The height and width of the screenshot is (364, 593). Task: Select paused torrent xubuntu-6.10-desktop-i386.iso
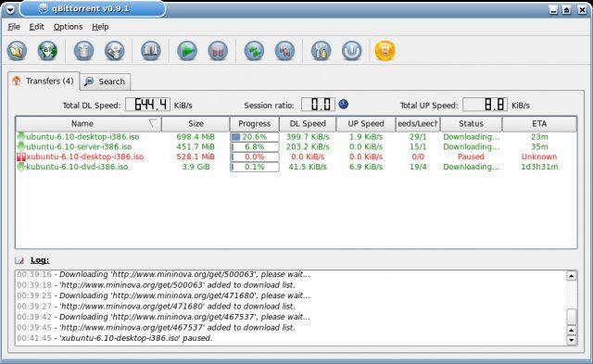tap(84, 157)
